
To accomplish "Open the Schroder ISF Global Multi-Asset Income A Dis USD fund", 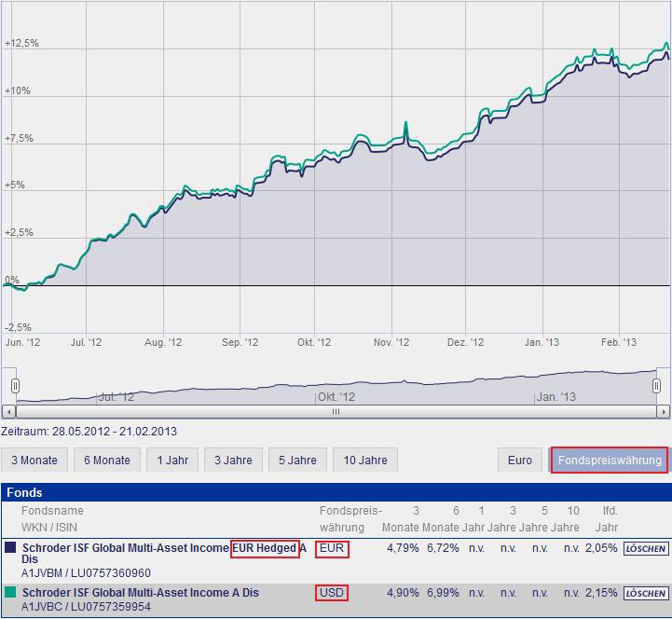I will click(x=140, y=593).
